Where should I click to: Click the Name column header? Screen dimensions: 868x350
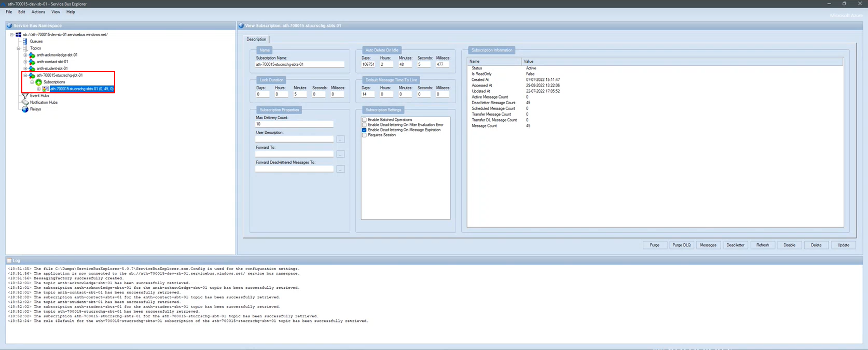point(495,62)
